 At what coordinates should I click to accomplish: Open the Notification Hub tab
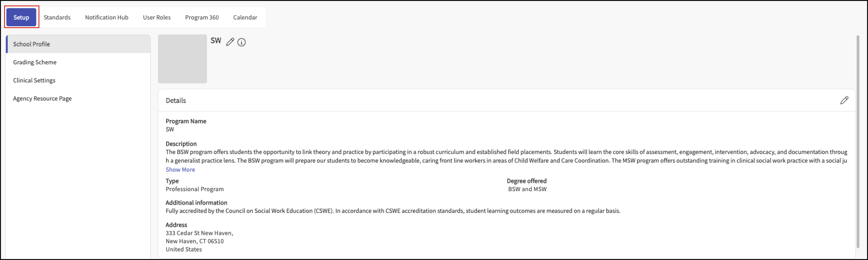coord(106,17)
